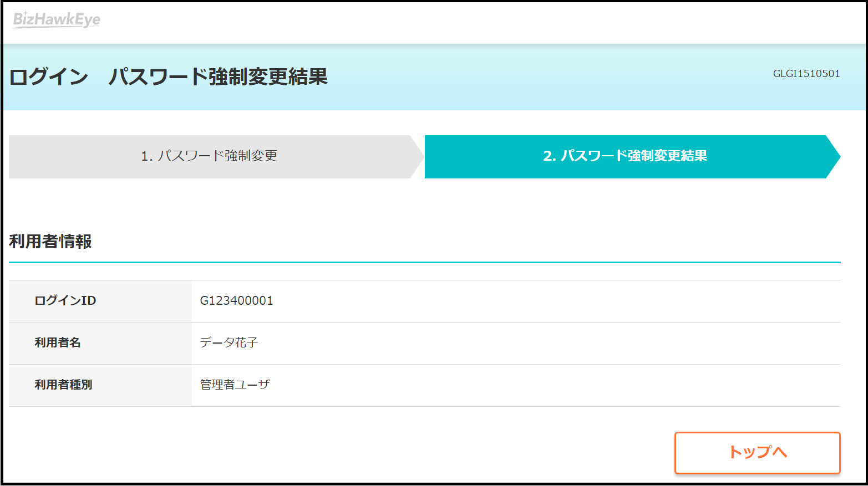Click the word ログイン in the page title
Image resolution: width=868 pixels, height=486 pixels.
click(49, 76)
